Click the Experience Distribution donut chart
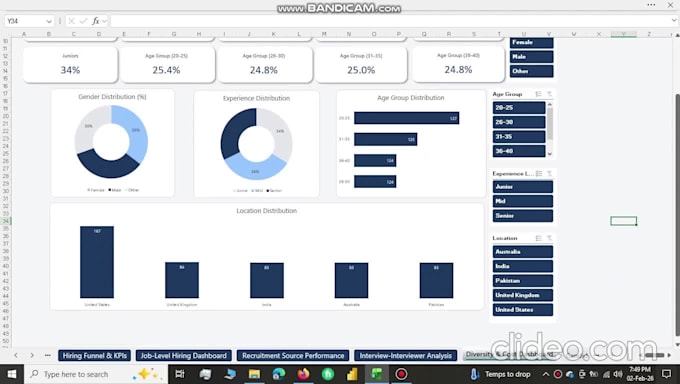This screenshot has height=384, width=680. click(x=256, y=144)
